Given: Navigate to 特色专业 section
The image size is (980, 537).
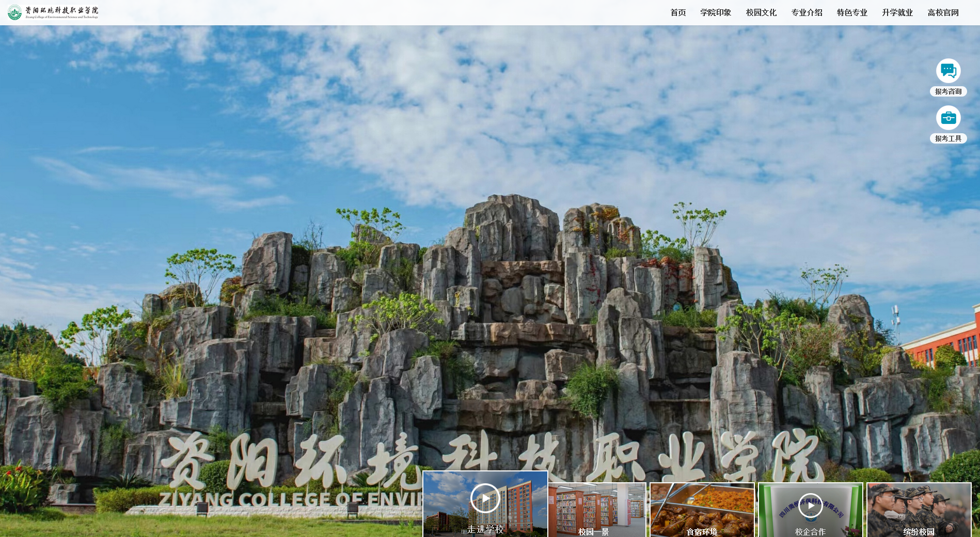Looking at the screenshot, I should pos(852,12).
